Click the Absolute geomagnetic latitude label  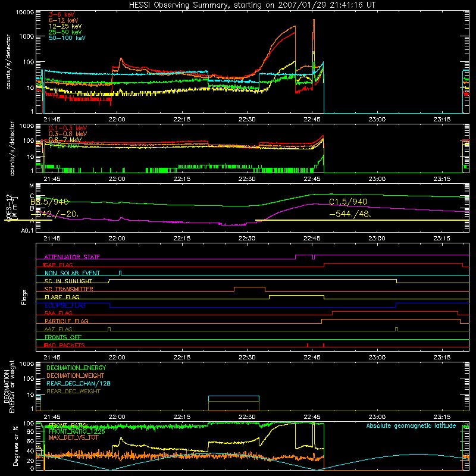(x=411, y=426)
